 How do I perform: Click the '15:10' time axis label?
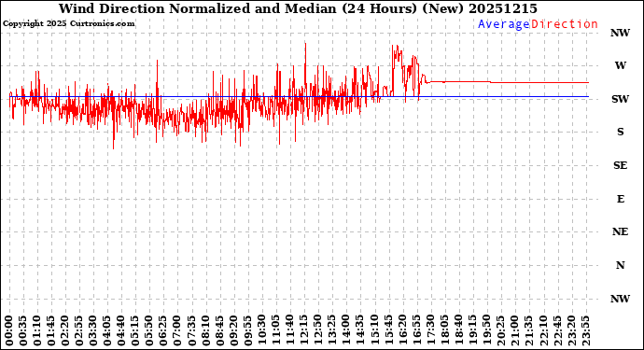tap(374, 331)
